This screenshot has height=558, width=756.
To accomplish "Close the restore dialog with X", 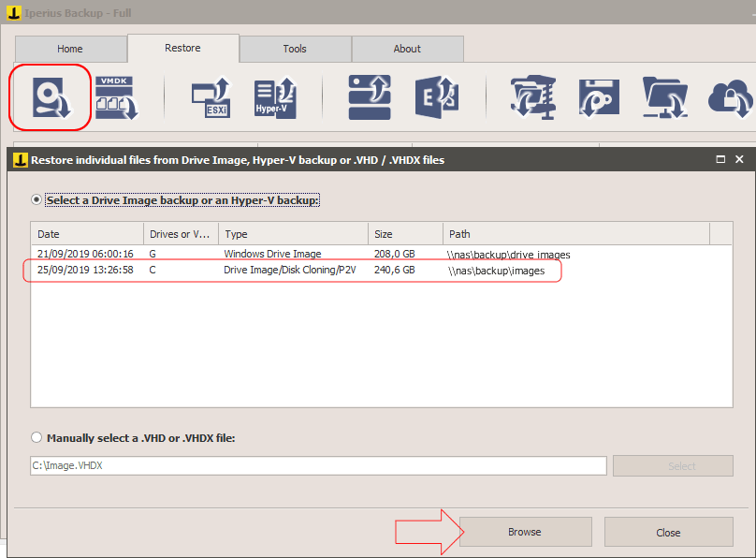I will (x=739, y=159).
